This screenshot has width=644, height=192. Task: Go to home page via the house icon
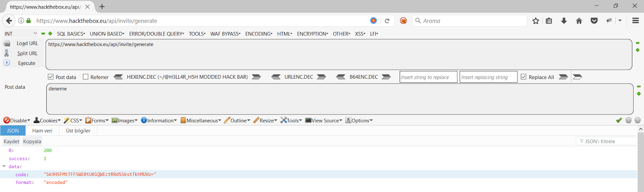(579, 21)
